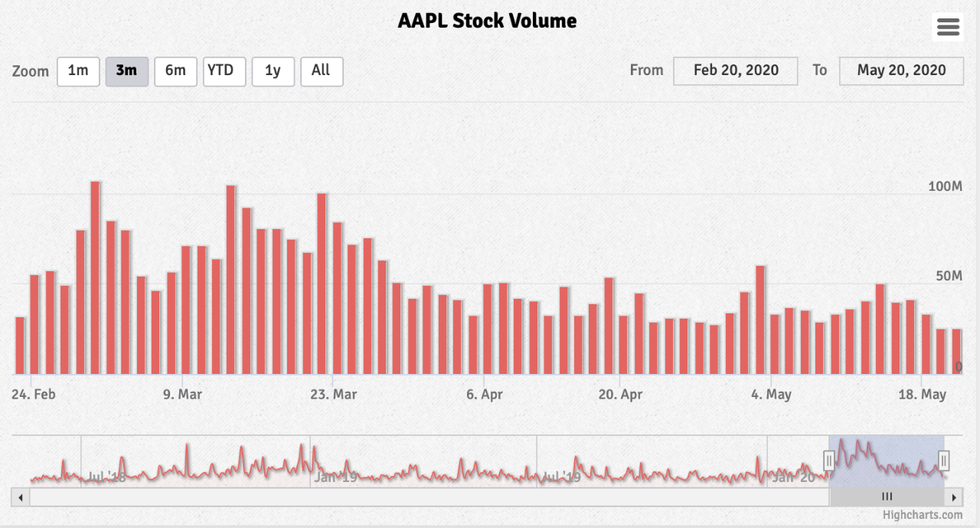Screen dimensions: 980x528
Task: Click the 6. Apr axis label
Action: click(484, 395)
